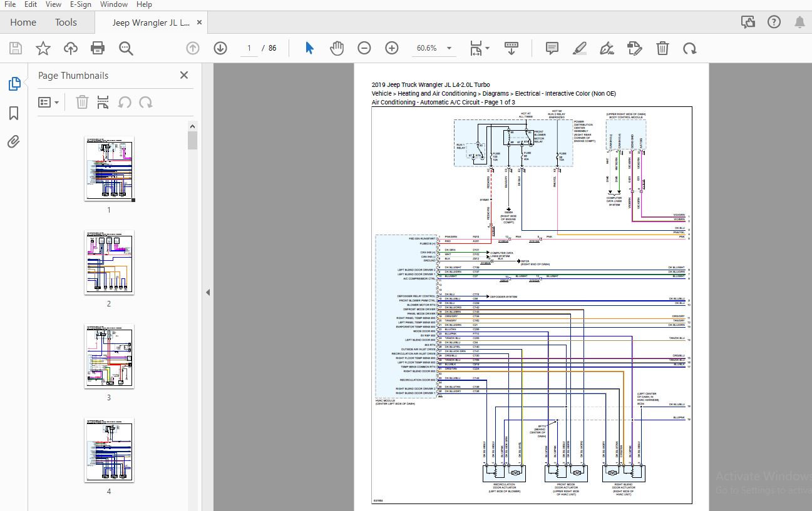The width and height of the screenshot is (812, 511).
Task: Click the '2019 Jeep Truck Wrangler JL L4-2.0L Turbo' title
Action: [x=431, y=84]
